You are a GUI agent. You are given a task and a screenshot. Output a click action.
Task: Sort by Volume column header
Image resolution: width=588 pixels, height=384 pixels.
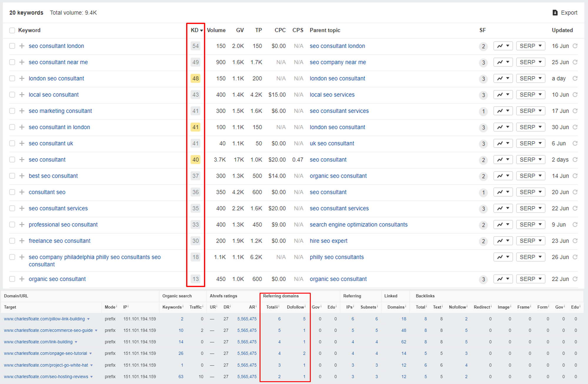coord(216,30)
